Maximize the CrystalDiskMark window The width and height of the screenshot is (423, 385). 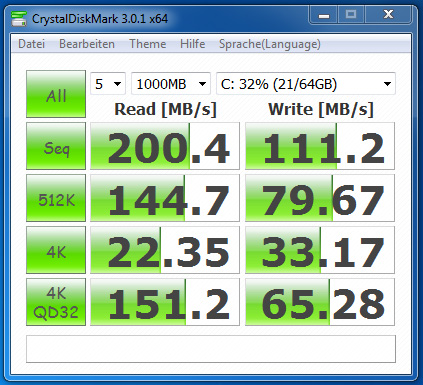(351, 15)
